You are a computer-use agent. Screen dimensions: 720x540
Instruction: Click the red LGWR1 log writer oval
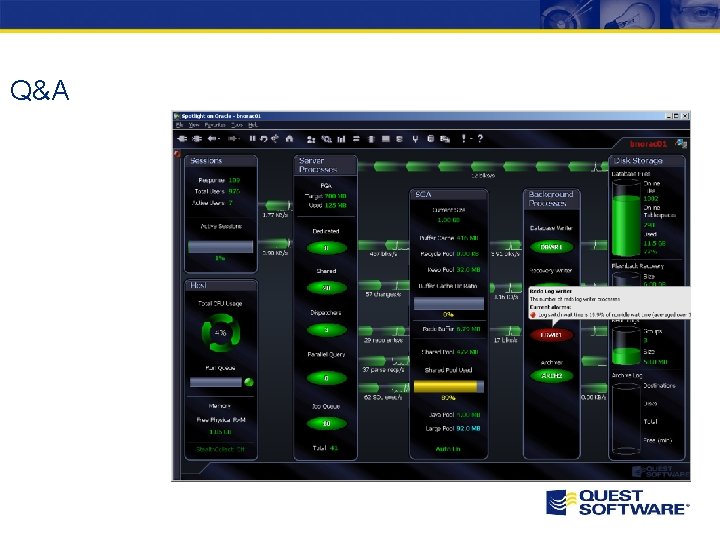pyautogui.click(x=551, y=335)
